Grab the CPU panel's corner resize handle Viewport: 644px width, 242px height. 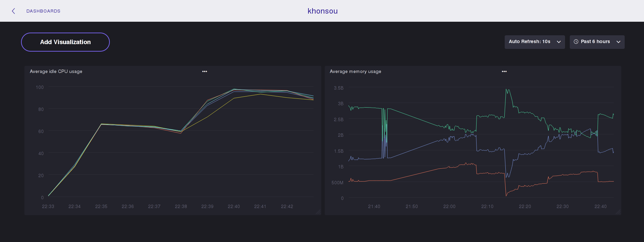point(318,212)
